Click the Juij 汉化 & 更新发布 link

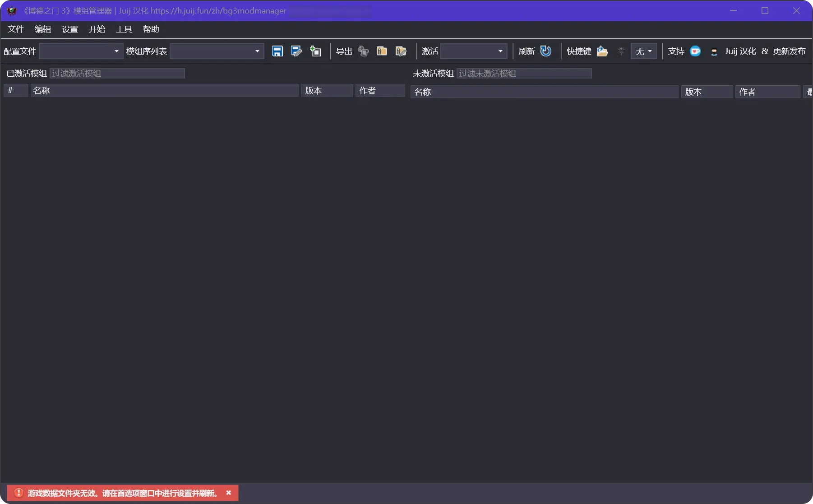(x=765, y=51)
